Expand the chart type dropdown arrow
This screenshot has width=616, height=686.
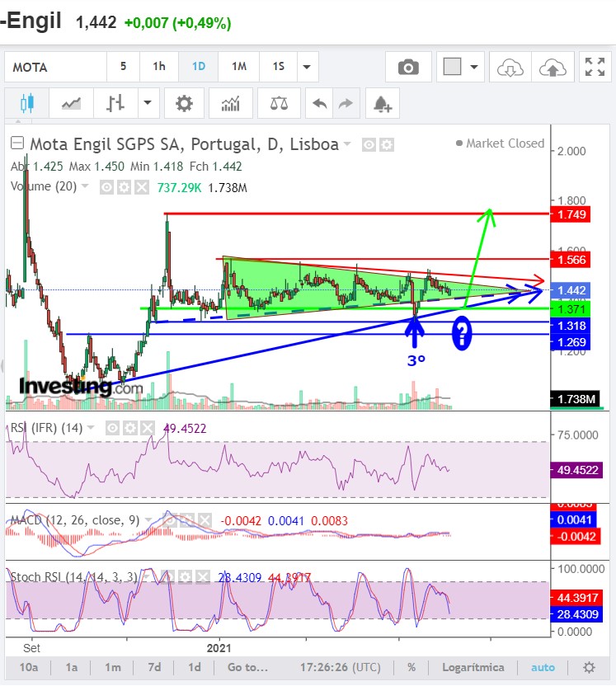click(148, 103)
